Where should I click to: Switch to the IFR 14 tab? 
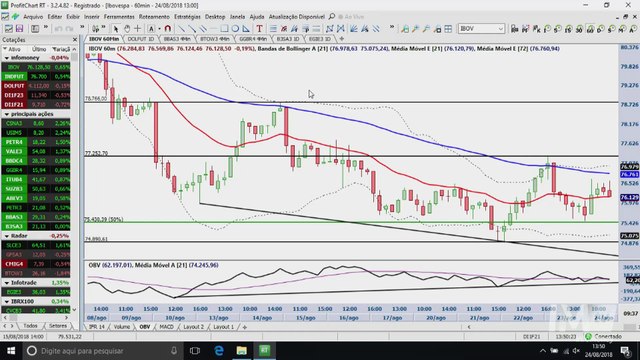97,327
